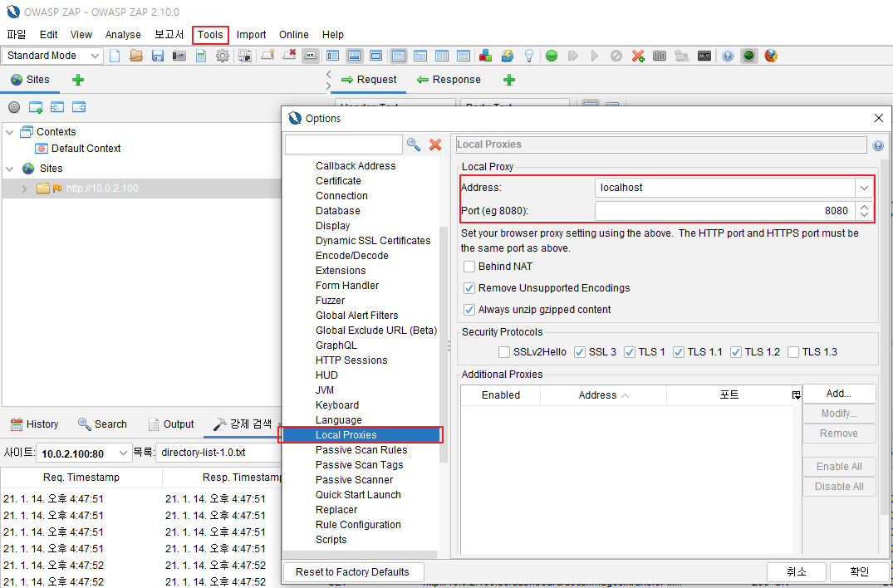Click the black cassette tape icon in toolbar
893x588 pixels.
(x=704, y=56)
